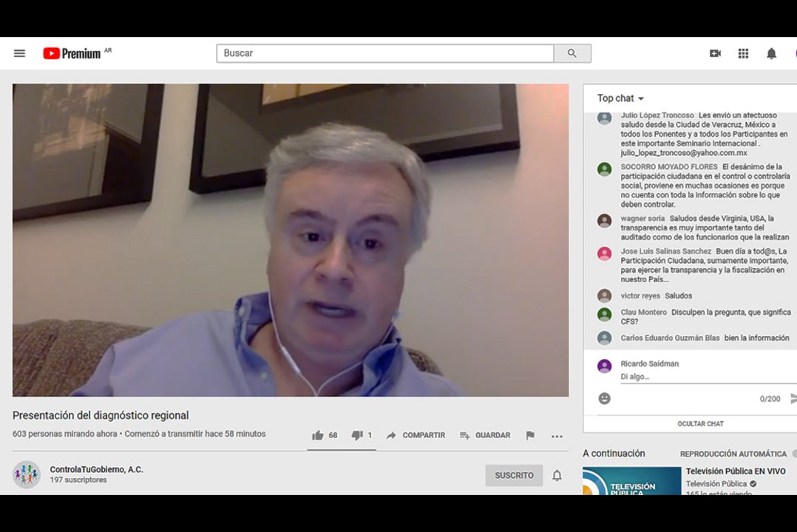Select the victor reyes Saludos message
Viewport: 797px width, 532px height.
click(679, 296)
